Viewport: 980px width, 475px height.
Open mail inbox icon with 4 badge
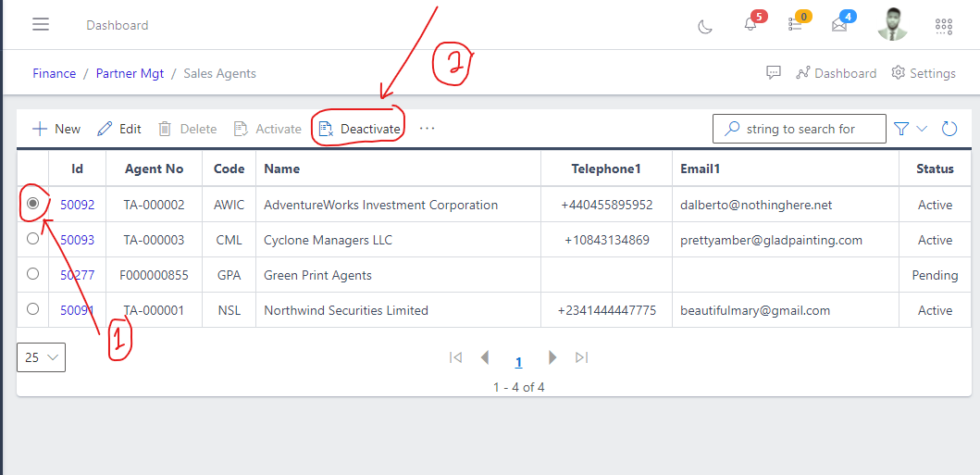pyautogui.click(x=839, y=26)
